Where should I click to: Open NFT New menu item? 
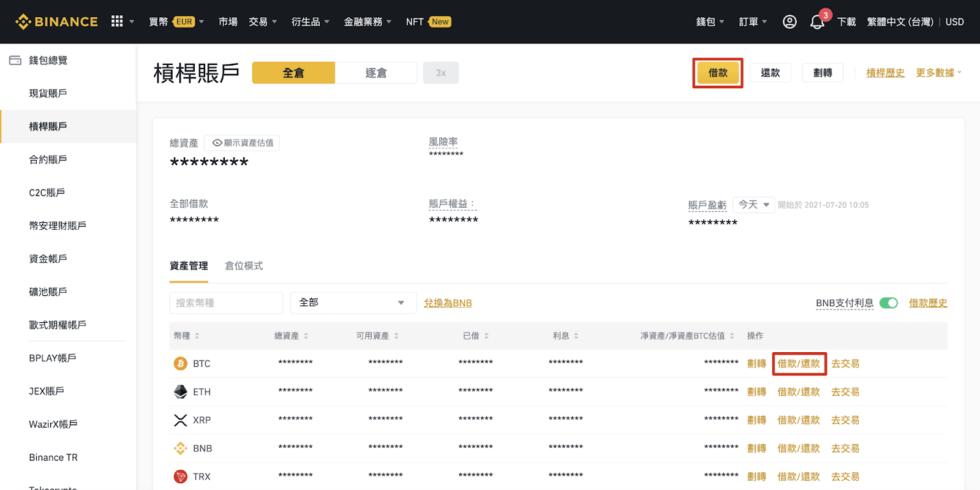(x=428, y=21)
